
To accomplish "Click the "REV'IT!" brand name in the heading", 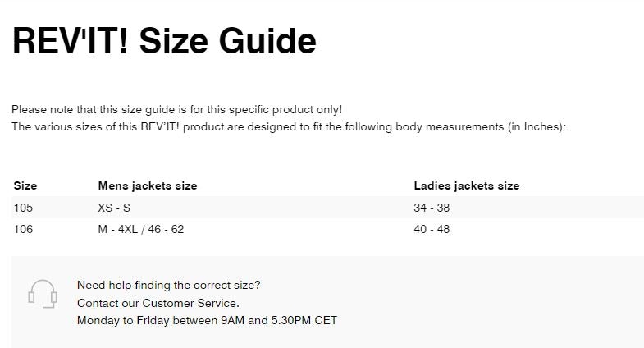I will (70, 40).
